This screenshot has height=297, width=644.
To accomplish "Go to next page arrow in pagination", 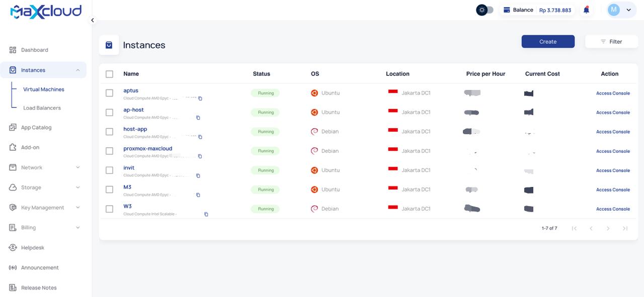I will [608, 228].
